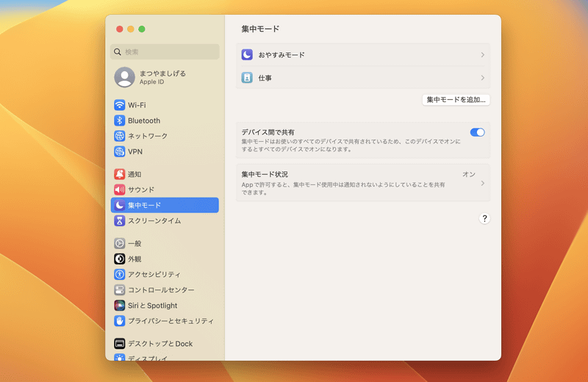The image size is (588, 382).
Task: Click the サウンド speaker icon
Action: [119, 190]
